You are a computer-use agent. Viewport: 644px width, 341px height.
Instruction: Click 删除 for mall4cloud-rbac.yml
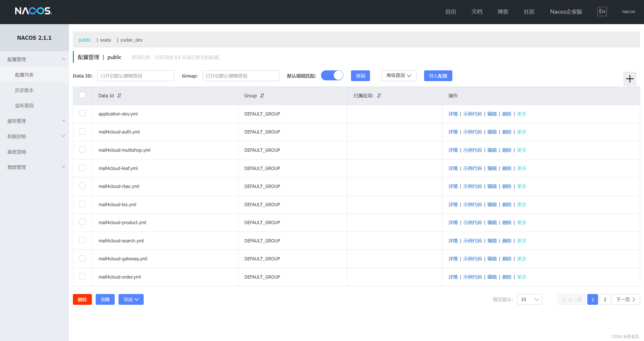point(507,186)
